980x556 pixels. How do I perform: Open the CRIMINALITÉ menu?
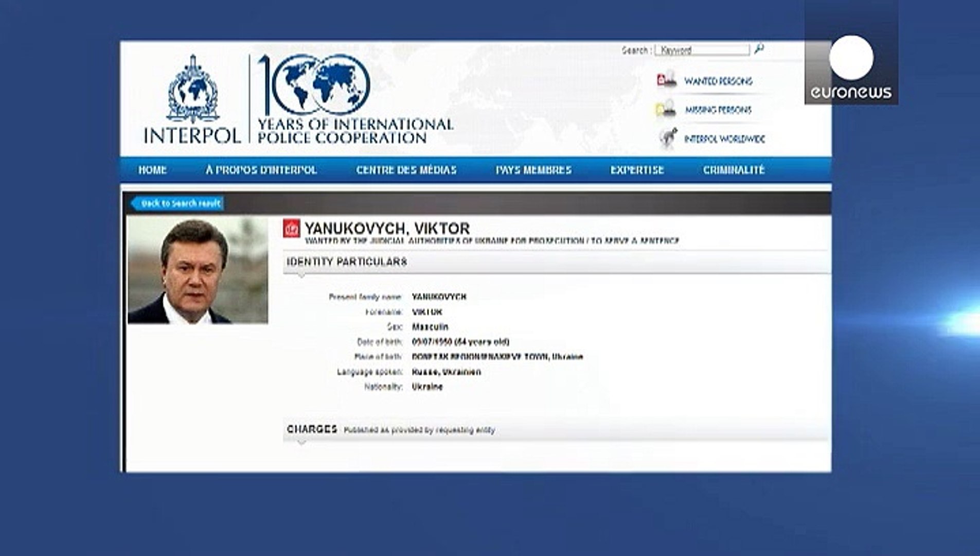(x=734, y=170)
